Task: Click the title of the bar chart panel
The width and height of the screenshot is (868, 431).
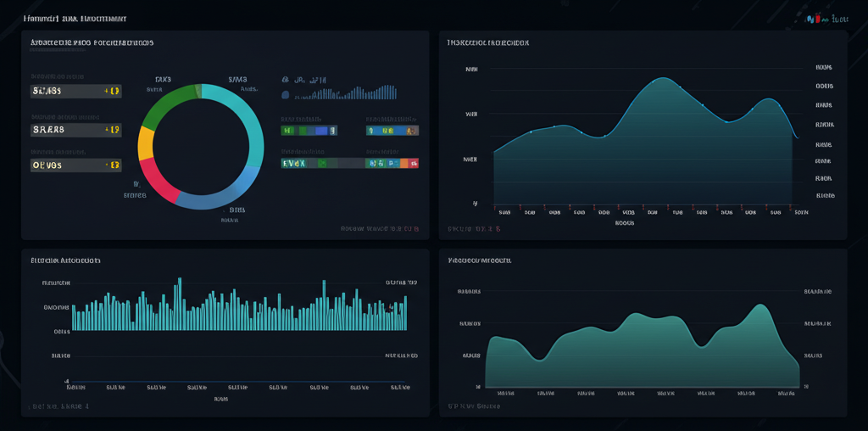Action: (65, 260)
